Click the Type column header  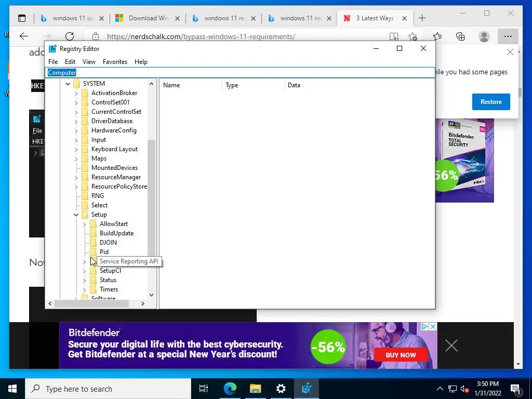(254, 85)
